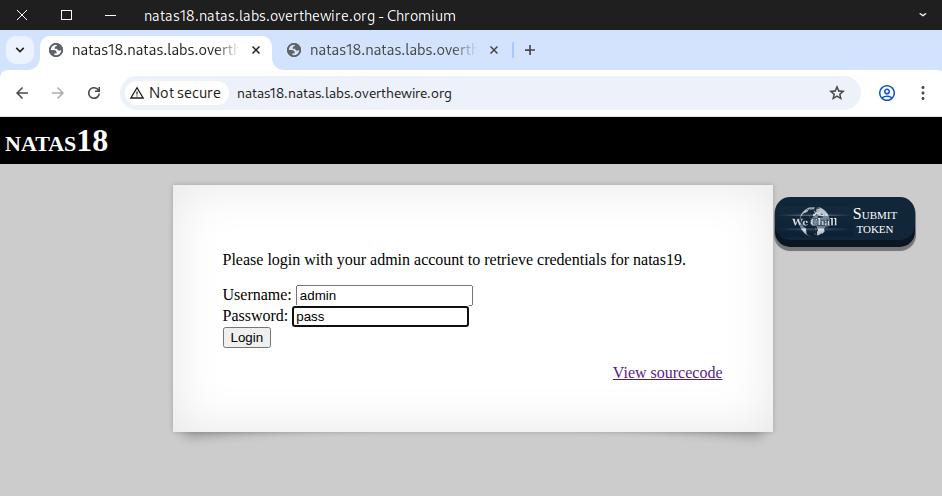Reload the natas18 page
Screen dimensions: 942x496
[94, 93]
